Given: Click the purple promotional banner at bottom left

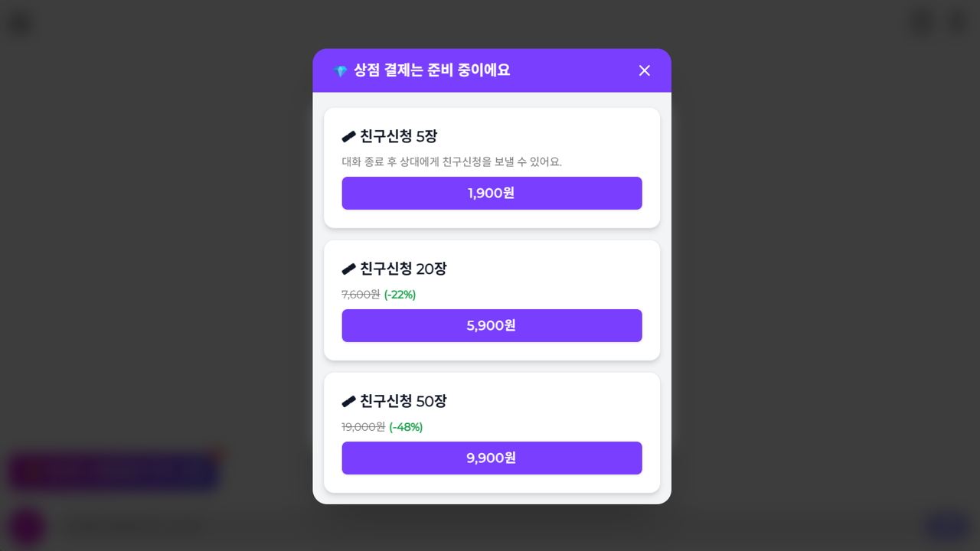Looking at the screenshot, I should pyautogui.click(x=113, y=471).
